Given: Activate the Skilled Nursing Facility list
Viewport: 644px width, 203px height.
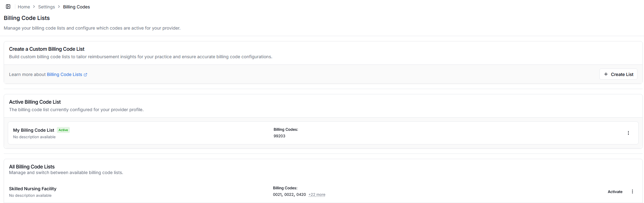Looking at the screenshot, I should pos(615,191).
